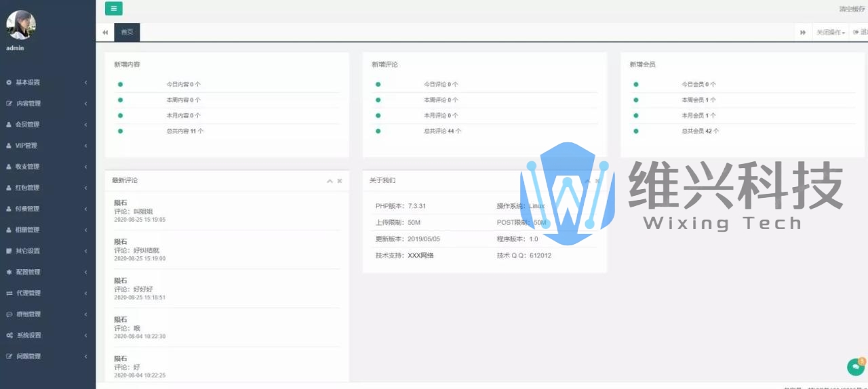Click the 新增内容 panel title
Screen dimensions: 868x389
coord(127,64)
